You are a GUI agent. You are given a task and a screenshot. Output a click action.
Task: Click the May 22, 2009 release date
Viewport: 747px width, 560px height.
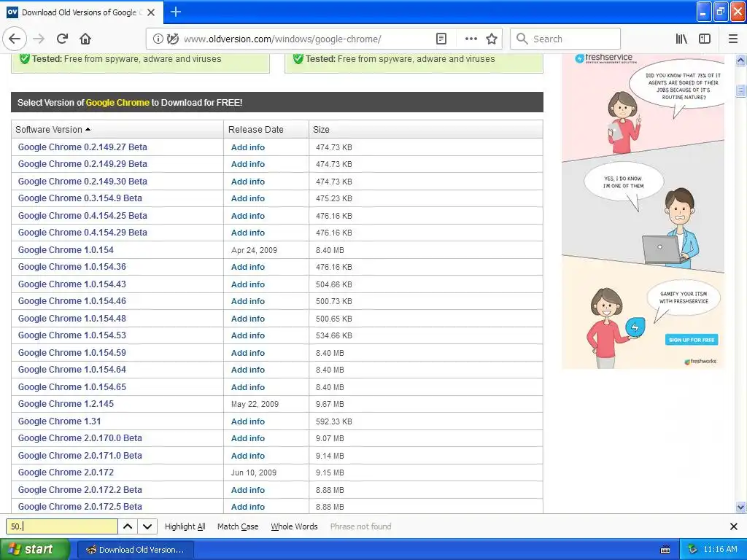[255, 404]
